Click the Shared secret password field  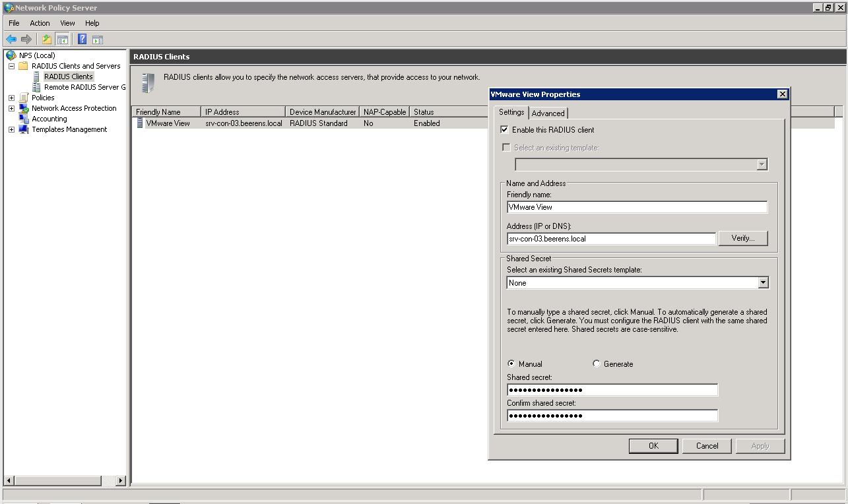[x=612, y=390]
